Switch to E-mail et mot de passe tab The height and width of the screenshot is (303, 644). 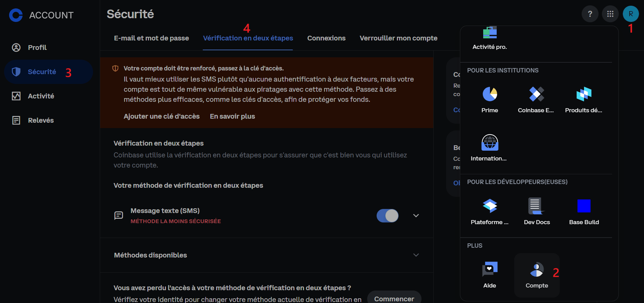pyautogui.click(x=151, y=38)
